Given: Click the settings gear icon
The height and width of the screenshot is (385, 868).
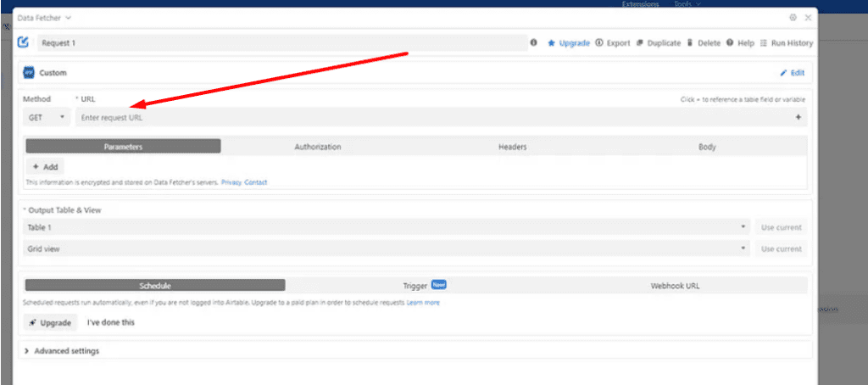Looking at the screenshot, I should (x=793, y=17).
